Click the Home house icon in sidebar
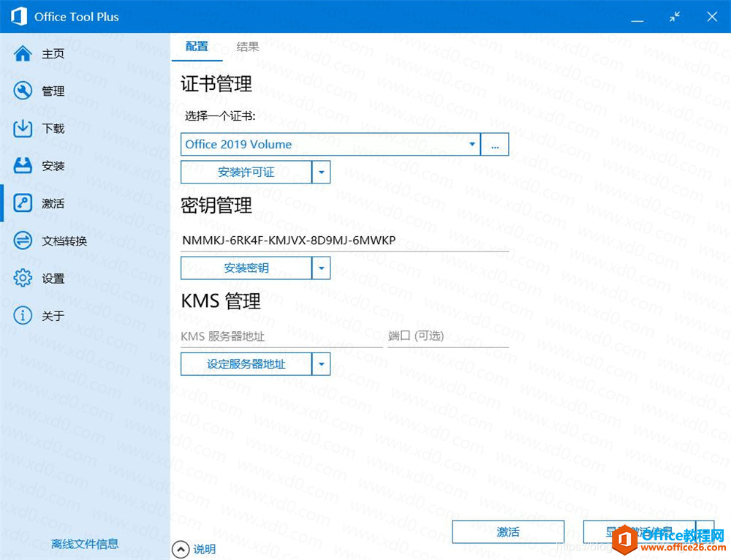The width and height of the screenshot is (731, 560). coord(23,53)
